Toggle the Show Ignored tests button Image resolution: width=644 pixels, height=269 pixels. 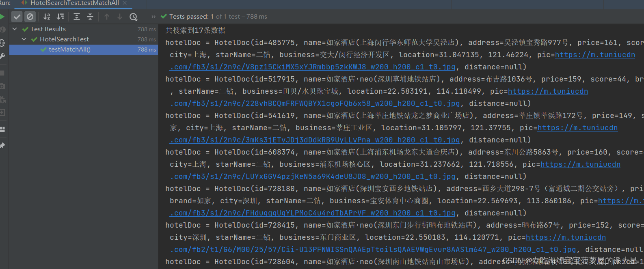point(30,17)
